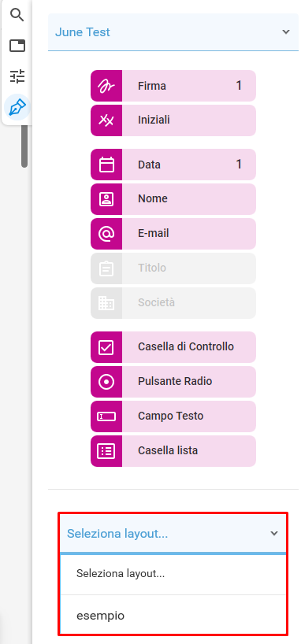Click the E-mail at-sign icon
The height and width of the screenshot is (644, 301).
pos(106,234)
